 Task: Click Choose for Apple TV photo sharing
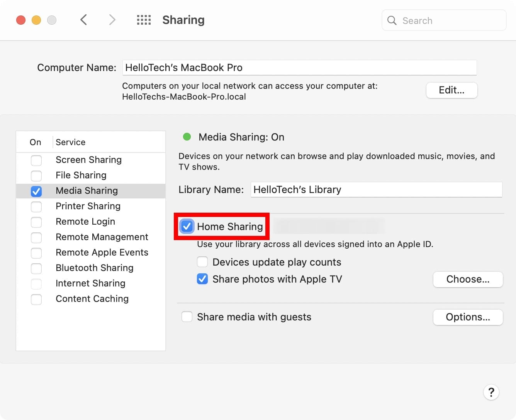(468, 279)
